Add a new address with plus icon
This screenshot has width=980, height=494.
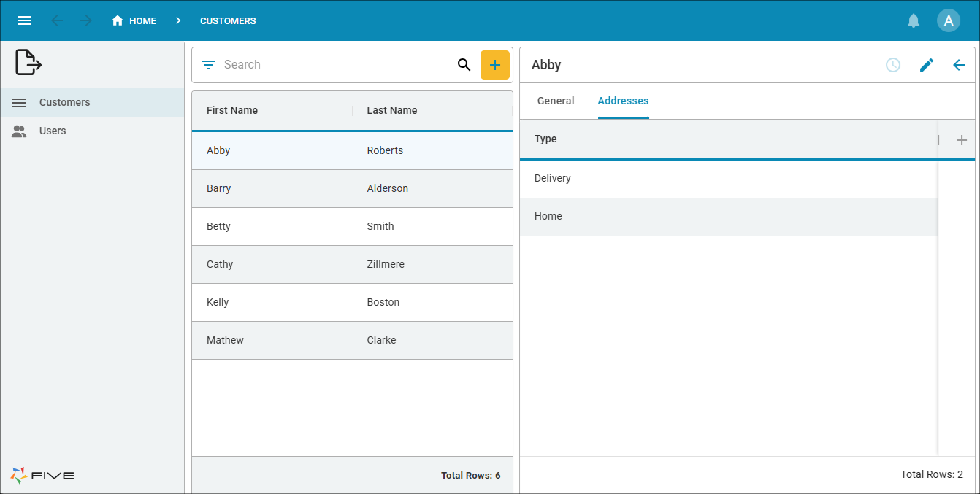[x=961, y=140]
